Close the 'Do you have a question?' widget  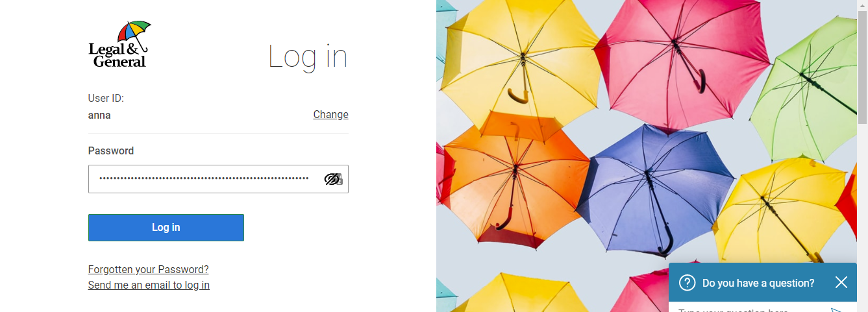(841, 282)
